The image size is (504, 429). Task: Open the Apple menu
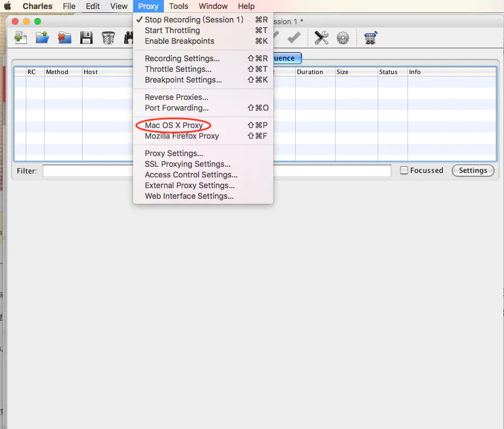click(7, 6)
